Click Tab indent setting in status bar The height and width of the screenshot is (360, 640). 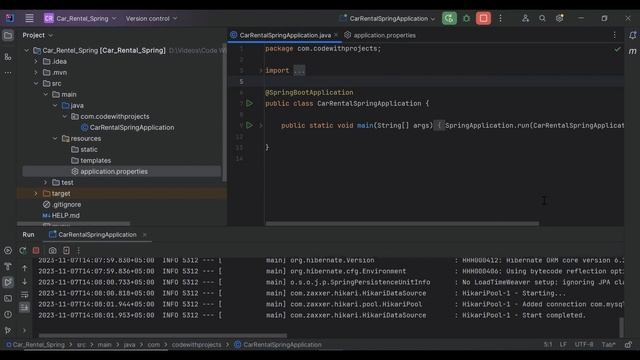pyautogui.click(x=608, y=345)
